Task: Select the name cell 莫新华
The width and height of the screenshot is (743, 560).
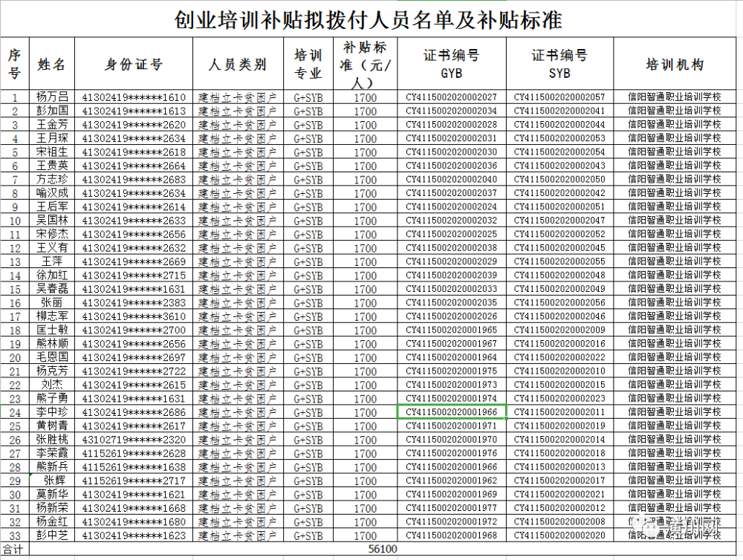Action: pos(52,495)
